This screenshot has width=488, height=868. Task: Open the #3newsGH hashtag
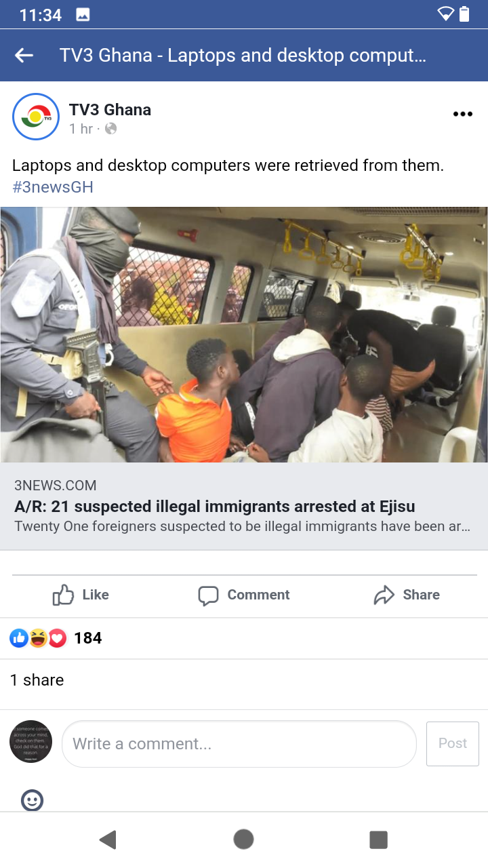(x=53, y=187)
